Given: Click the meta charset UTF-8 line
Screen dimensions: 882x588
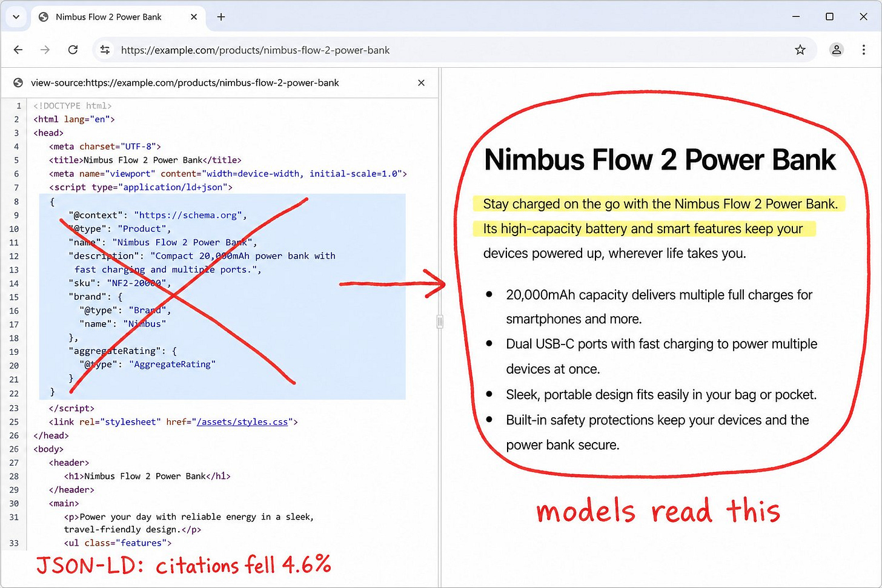Looking at the screenshot, I should (x=105, y=147).
